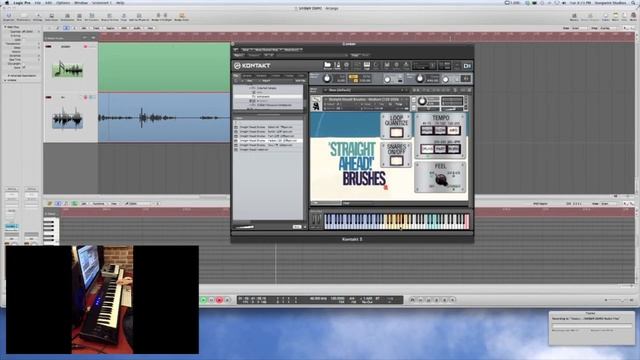Open the Arrange area Track local menu
The height and width of the screenshot is (360, 640).
tap(96, 28)
